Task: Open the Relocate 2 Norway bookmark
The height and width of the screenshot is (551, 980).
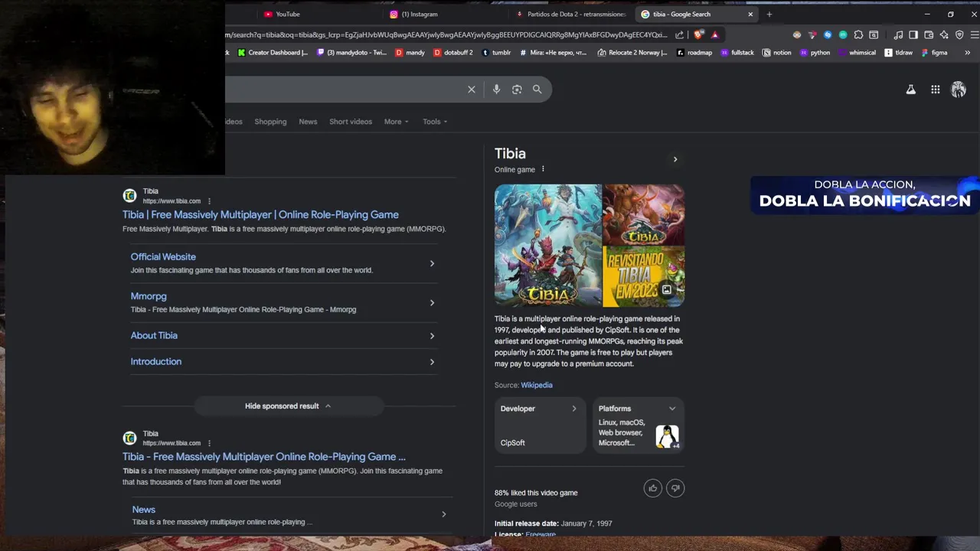Action: (632, 53)
